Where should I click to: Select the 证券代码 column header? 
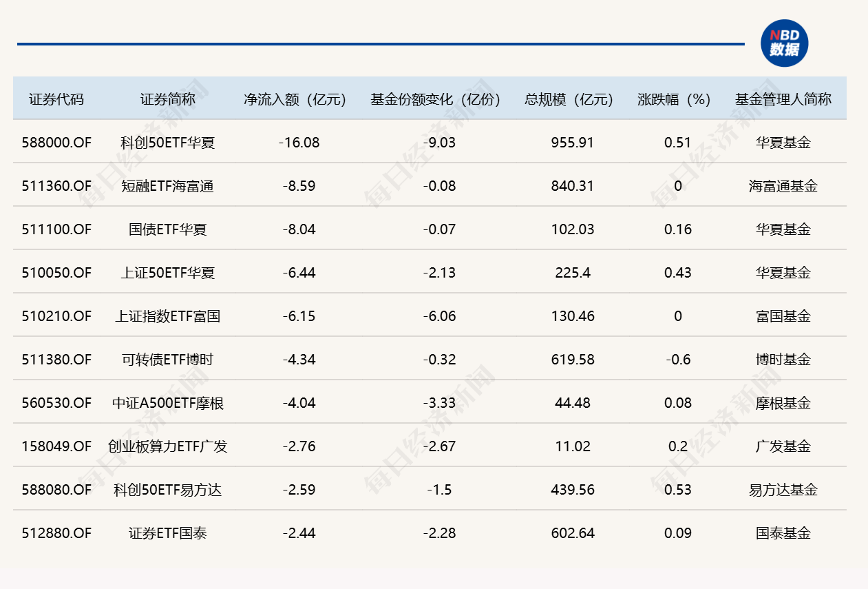[x=56, y=99]
